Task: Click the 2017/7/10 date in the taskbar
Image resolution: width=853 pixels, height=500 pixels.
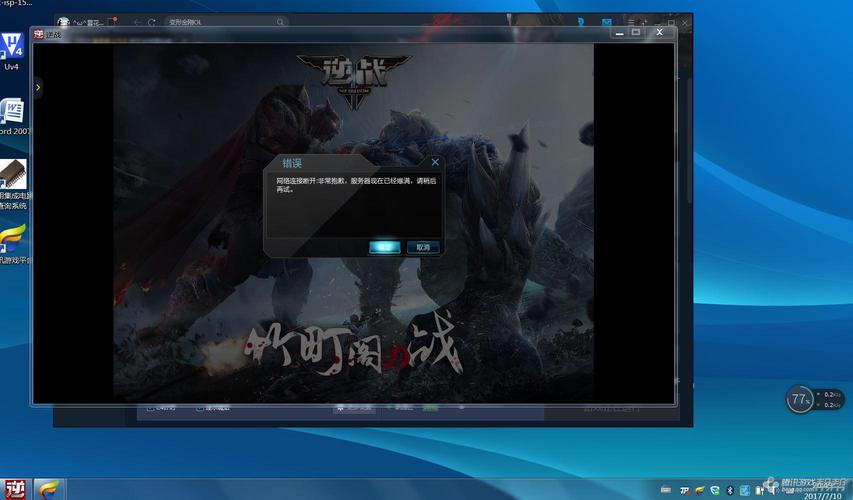Action: coord(823,496)
